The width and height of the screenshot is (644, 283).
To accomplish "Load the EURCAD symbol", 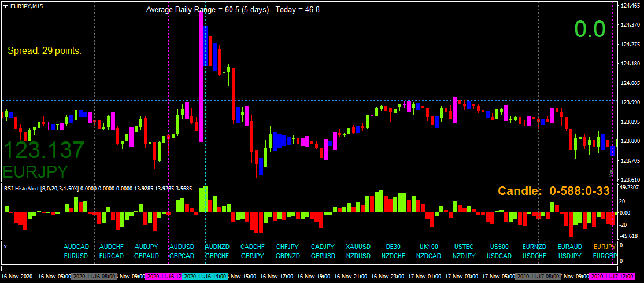I will point(112,256).
